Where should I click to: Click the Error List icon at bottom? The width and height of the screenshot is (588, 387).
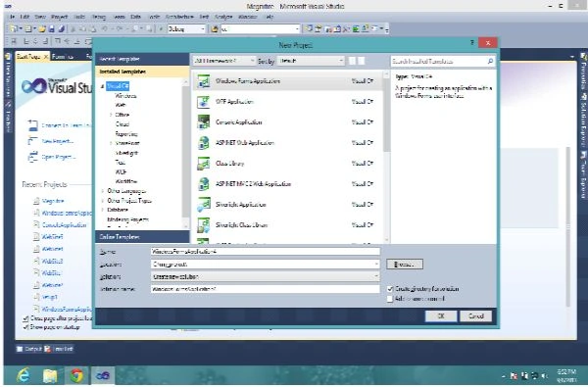tap(48, 349)
